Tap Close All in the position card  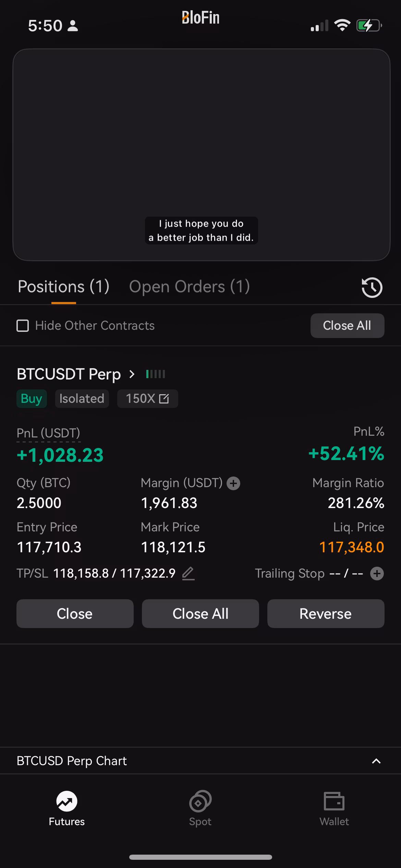[200, 614]
